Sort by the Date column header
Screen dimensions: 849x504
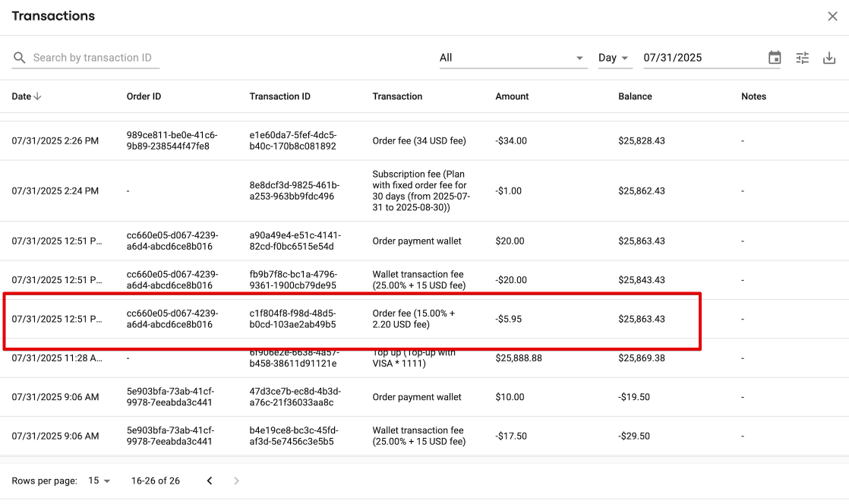(22, 96)
